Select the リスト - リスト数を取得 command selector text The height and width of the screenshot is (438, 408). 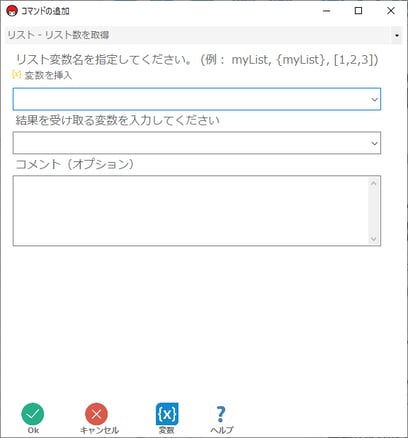(58, 35)
